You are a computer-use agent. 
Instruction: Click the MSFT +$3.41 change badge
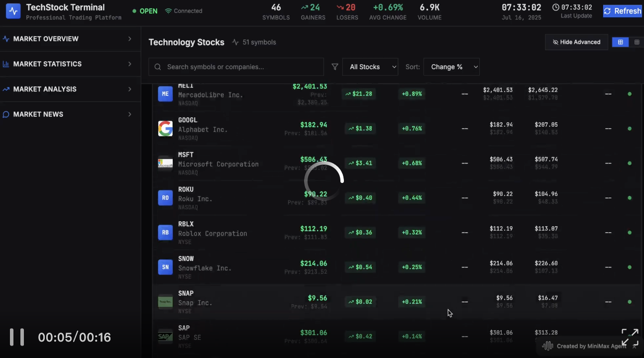361,163
